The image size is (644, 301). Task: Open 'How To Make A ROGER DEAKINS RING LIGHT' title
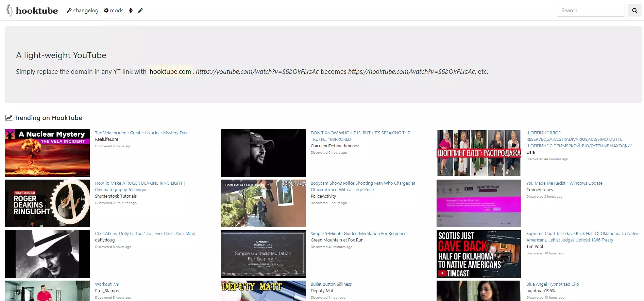click(140, 186)
